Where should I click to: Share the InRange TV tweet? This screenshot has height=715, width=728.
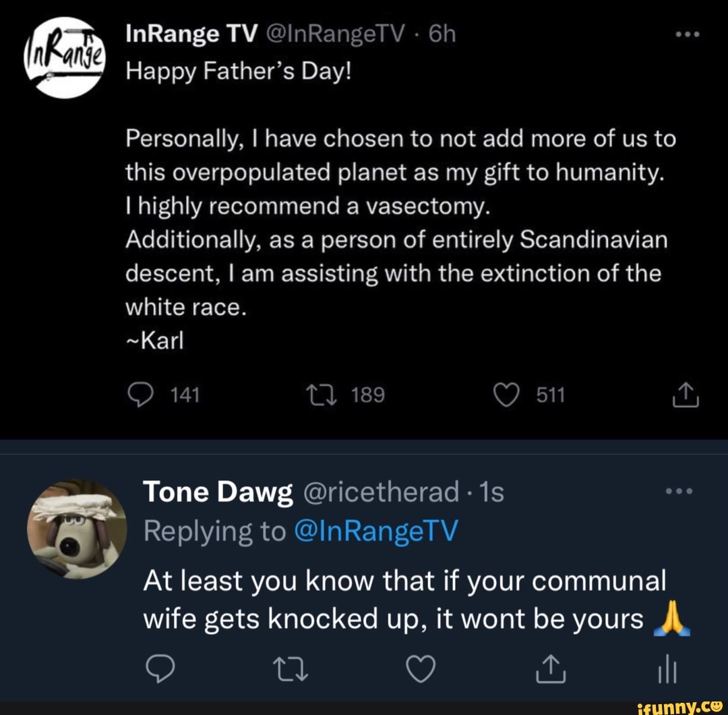686,395
